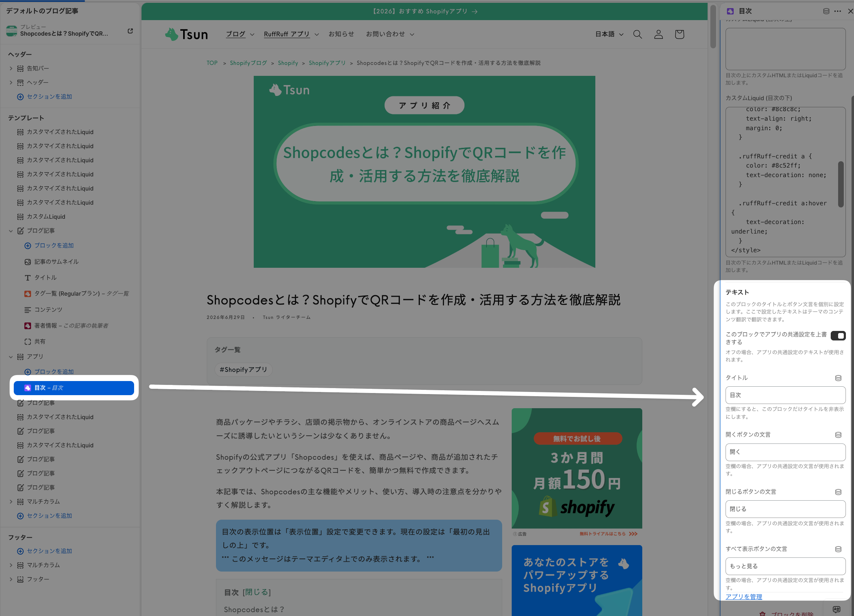Click the Shopifyブログ breadcrumb link
This screenshot has height=616, width=854.
[248, 63]
